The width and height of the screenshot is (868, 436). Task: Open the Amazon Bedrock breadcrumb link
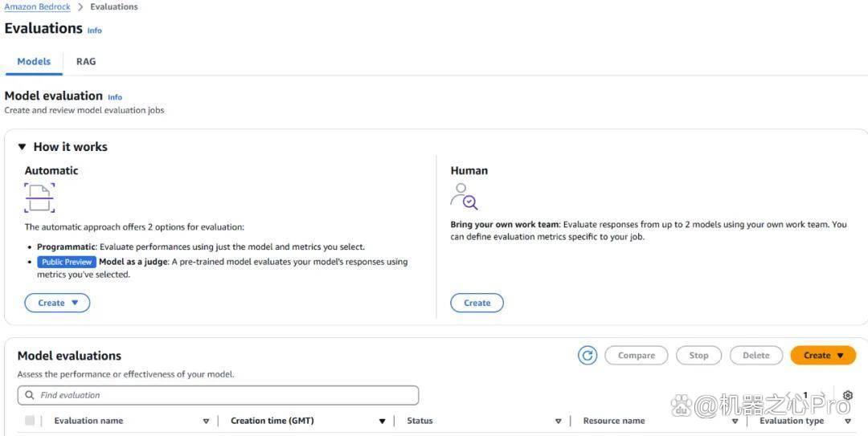point(37,7)
